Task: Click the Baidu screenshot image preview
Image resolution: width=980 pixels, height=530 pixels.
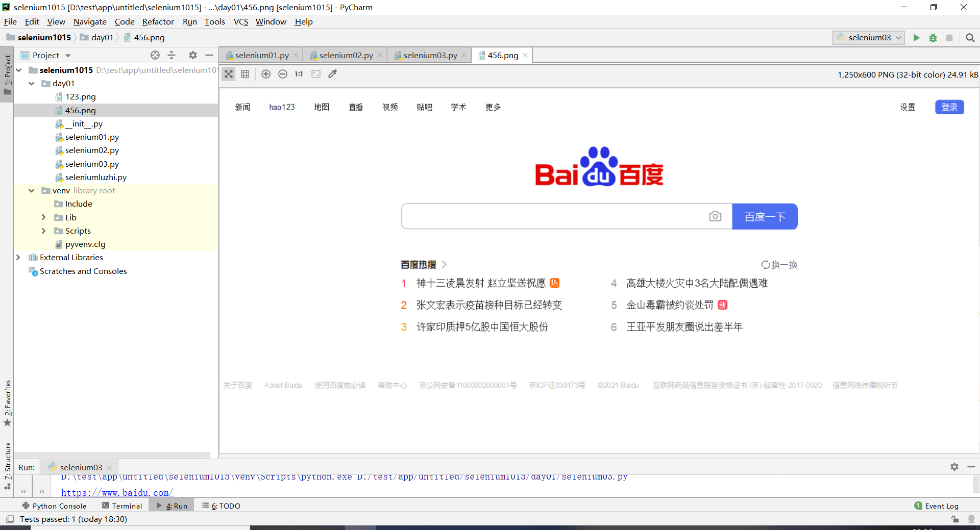Action: (x=599, y=270)
